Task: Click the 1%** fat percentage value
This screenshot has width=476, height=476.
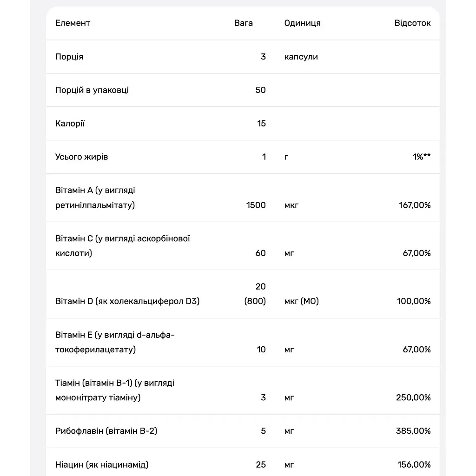Action: (x=422, y=157)
